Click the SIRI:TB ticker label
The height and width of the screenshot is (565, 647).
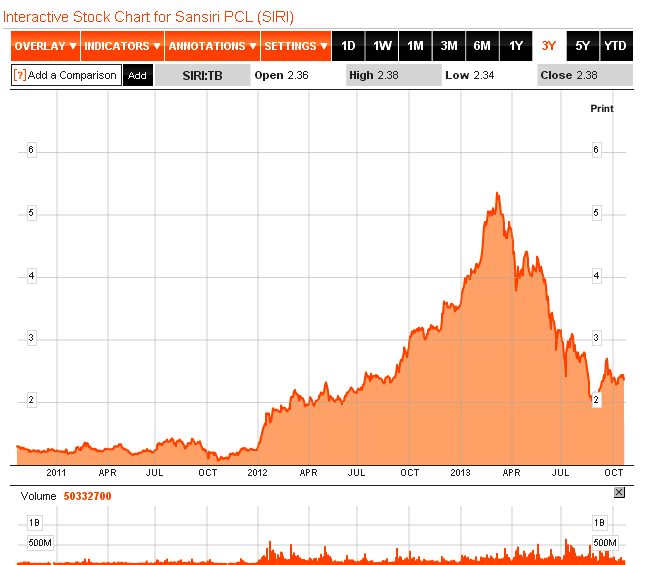203,76
